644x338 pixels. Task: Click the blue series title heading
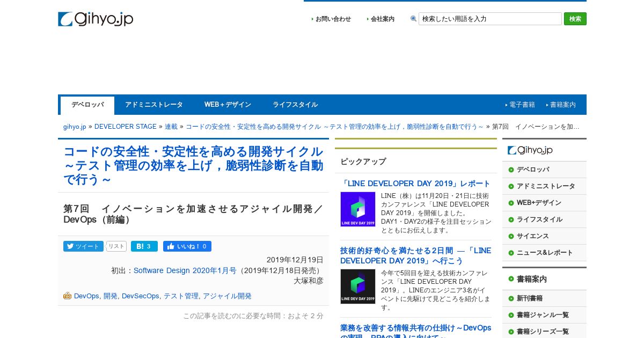(x=193, y=165)
